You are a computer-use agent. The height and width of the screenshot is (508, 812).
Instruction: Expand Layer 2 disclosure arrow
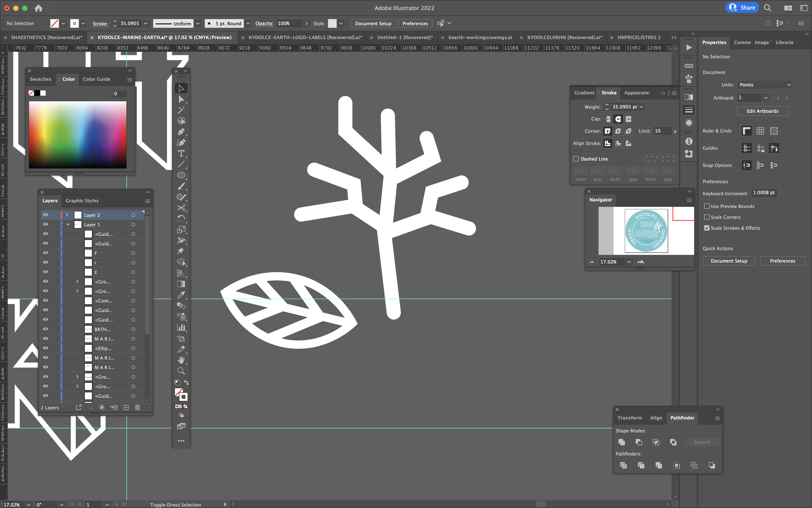(67, 215)
